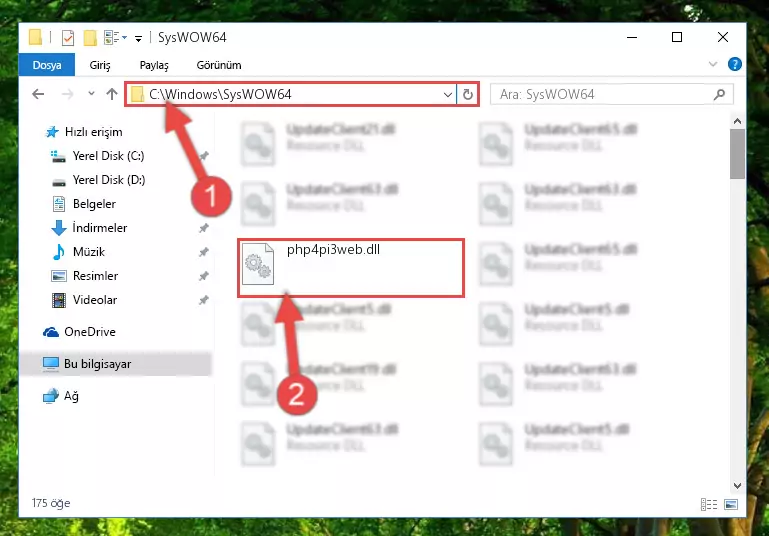This screenshot has width=769, height=536.
Task: Open Yerel Disk (C:) in sidebar
Action: [x=108, y=156]
